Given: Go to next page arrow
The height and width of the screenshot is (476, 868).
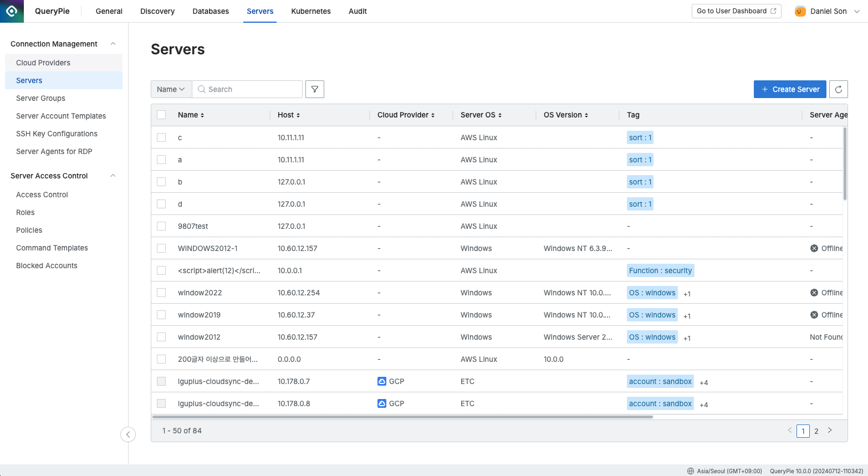Looking at the screenshot, I should pos(830,430).
